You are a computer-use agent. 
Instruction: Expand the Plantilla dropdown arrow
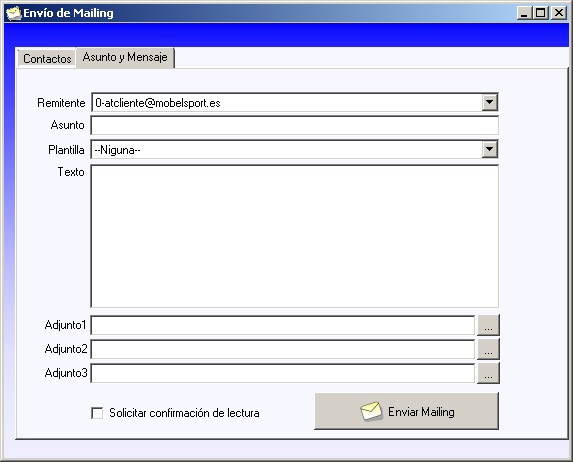coord(489,149)
